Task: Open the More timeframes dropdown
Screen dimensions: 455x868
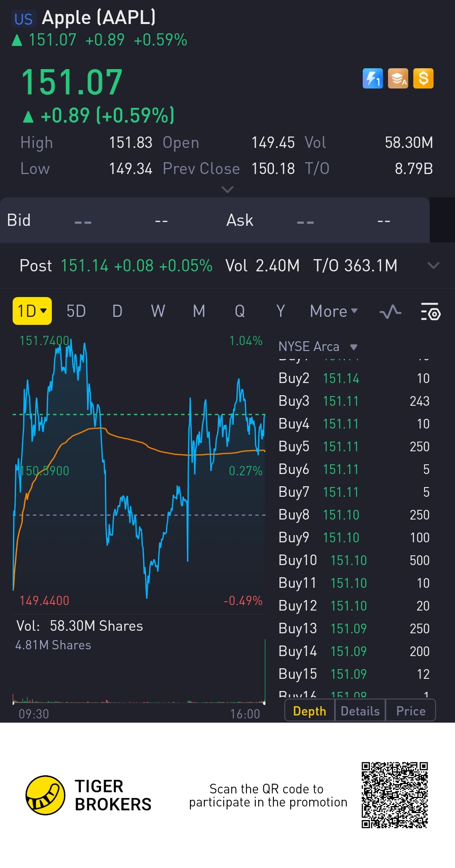Action: tap(334, 311)
